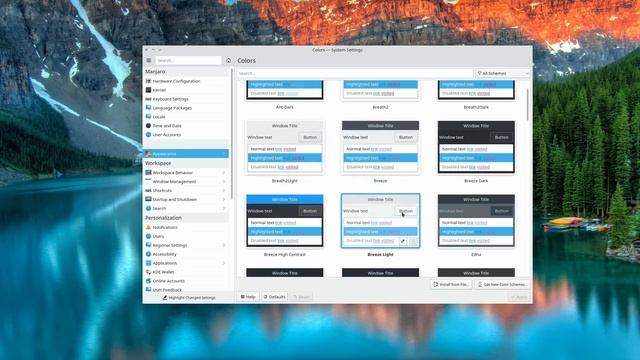Click the Language Packages icon
This screenshot has height=360, width=640.
click(148, 108)
